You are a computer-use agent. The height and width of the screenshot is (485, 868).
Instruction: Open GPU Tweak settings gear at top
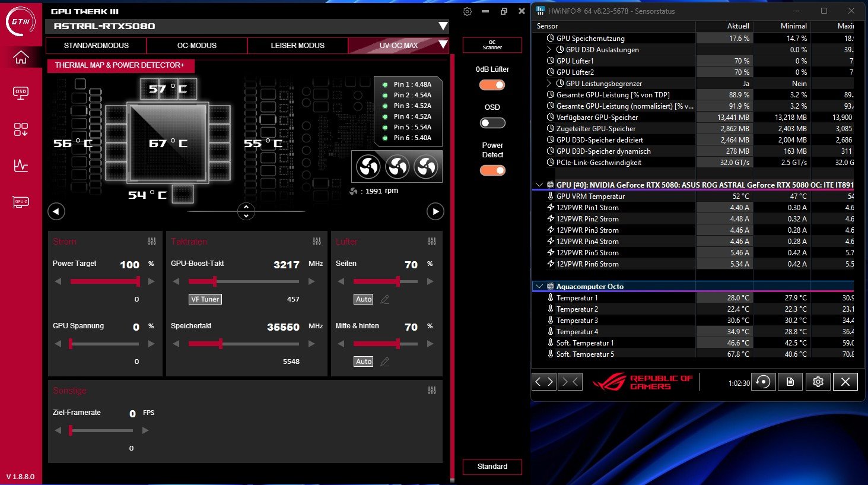point(467,11)
